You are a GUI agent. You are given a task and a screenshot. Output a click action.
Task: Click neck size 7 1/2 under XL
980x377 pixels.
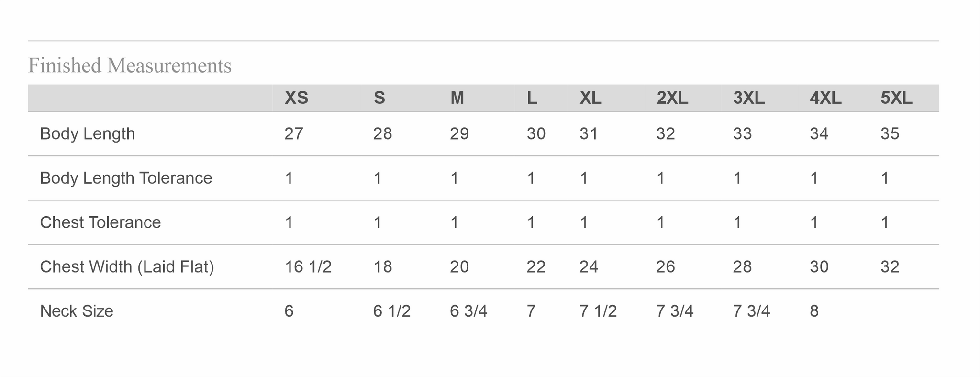point(598,311)
